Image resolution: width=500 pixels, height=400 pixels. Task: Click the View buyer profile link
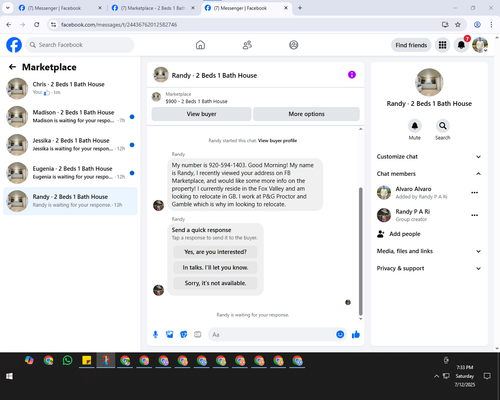click(x=277, y=141)
